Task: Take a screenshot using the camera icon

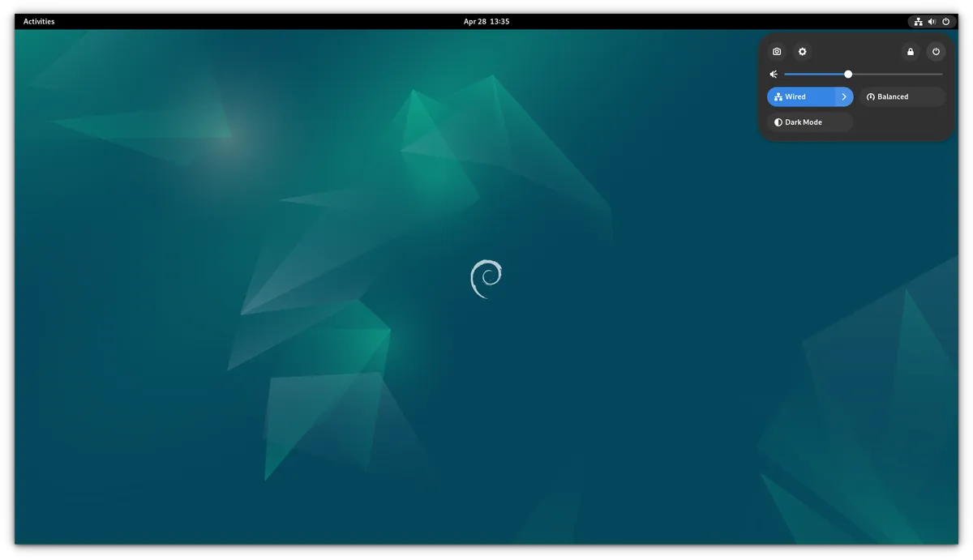Action: pos(776,51)
